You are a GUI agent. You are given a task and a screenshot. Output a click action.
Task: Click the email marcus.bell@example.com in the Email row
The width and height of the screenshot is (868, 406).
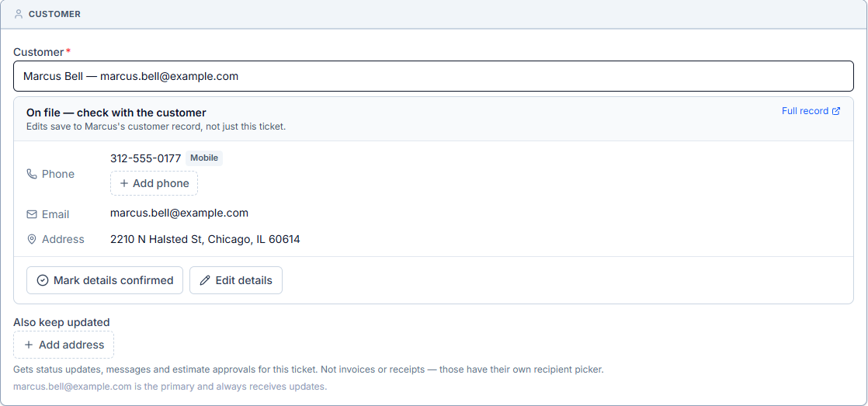(179, 213)
